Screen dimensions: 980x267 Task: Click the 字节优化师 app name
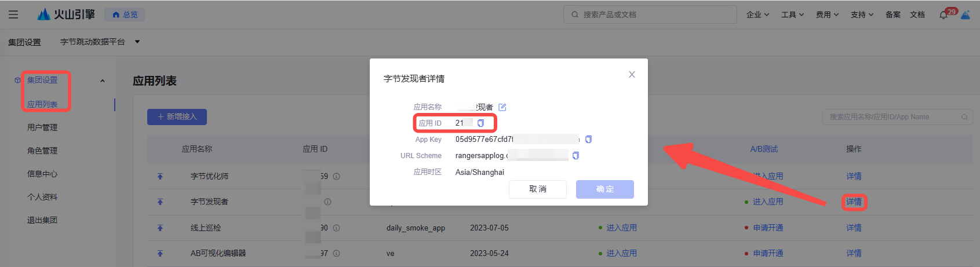(x=209, y=176)
